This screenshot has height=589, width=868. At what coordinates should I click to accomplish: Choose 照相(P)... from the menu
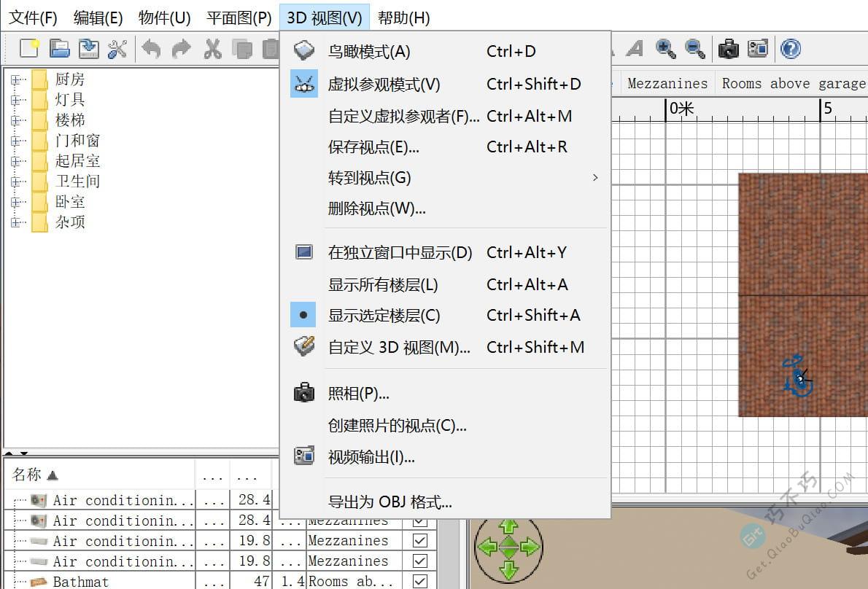(x=445, y=393)
